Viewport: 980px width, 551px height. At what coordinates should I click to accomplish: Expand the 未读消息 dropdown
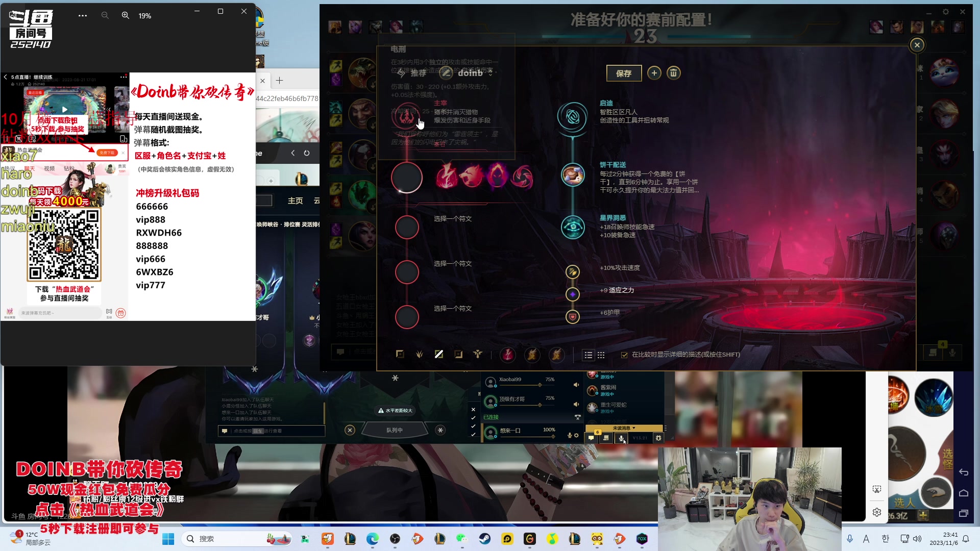coord(624,428)
